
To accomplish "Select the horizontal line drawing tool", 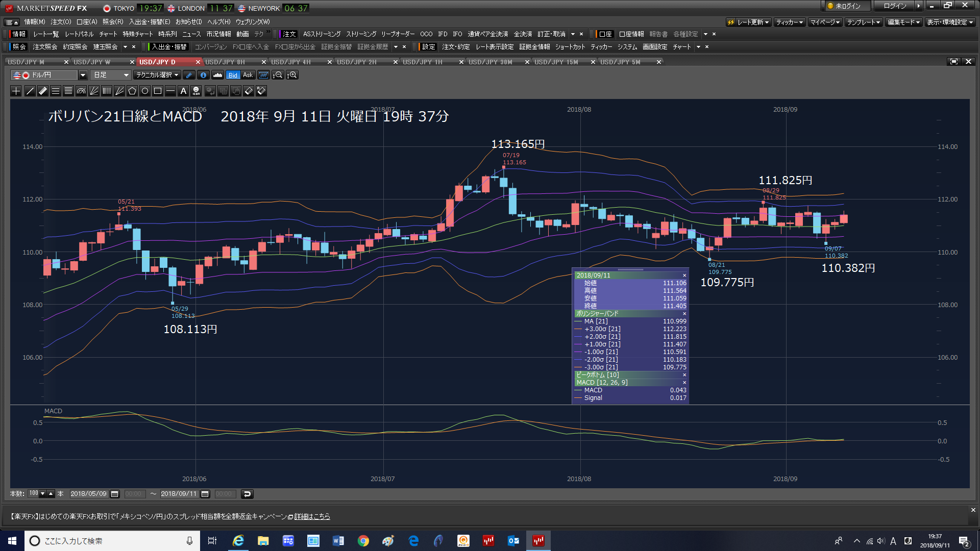I will point(170,91).
